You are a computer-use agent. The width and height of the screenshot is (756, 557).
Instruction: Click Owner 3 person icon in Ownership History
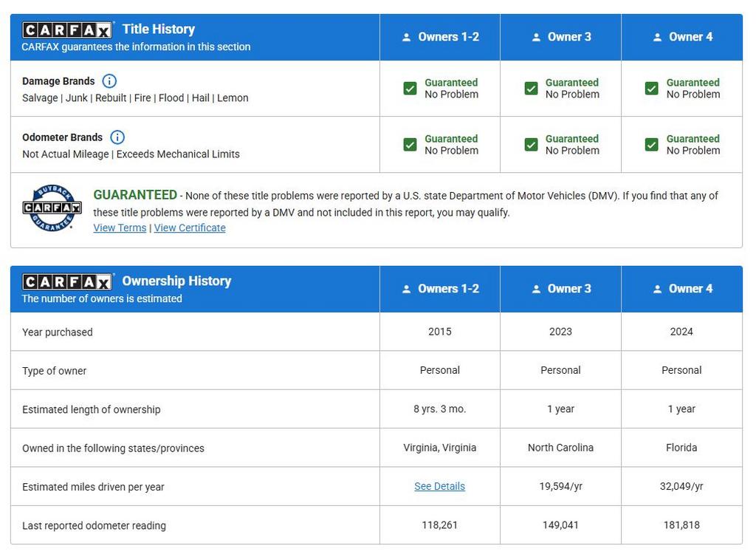tap(536, 289)
